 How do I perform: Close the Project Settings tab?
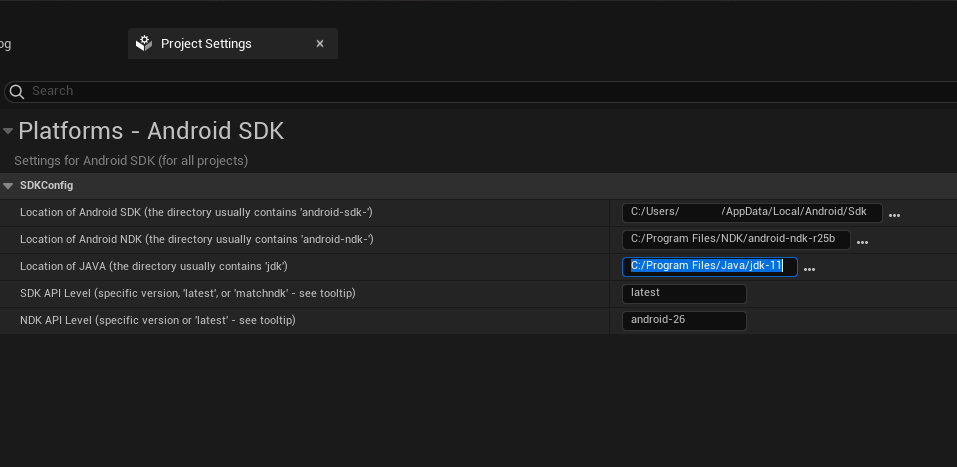click(320, 44)
